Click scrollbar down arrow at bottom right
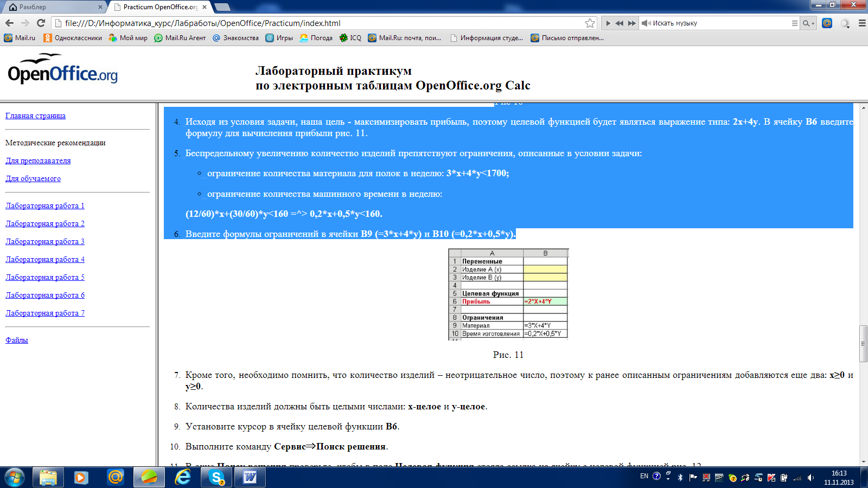 click(863, 462)
